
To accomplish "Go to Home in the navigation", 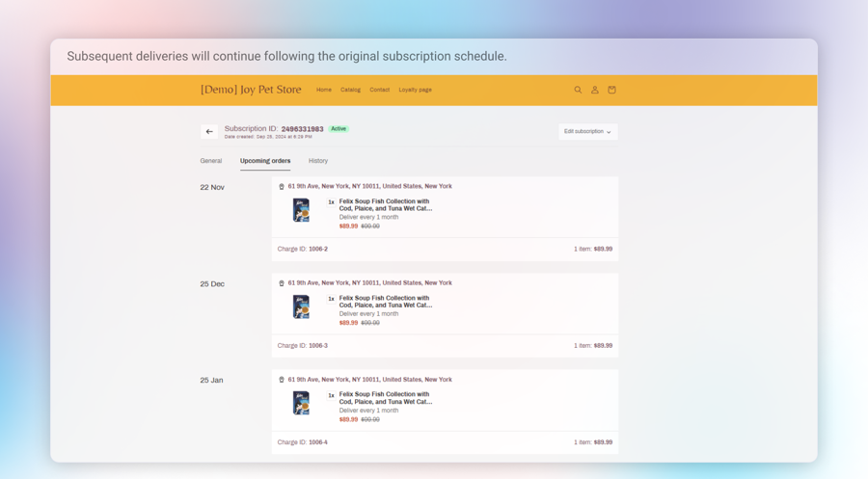I will click(324, 90).
